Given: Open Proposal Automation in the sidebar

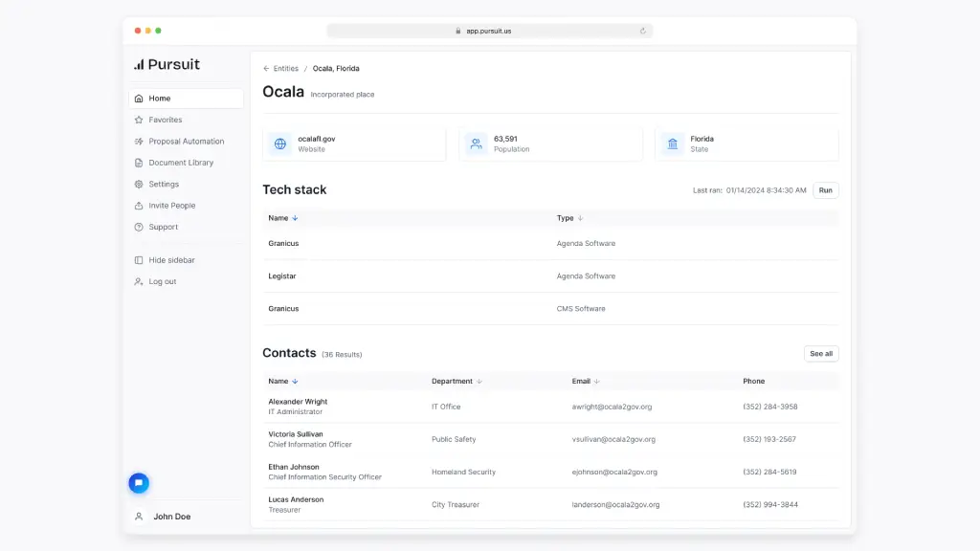Looking at the screenshot, I should click(x=187, y=142).
